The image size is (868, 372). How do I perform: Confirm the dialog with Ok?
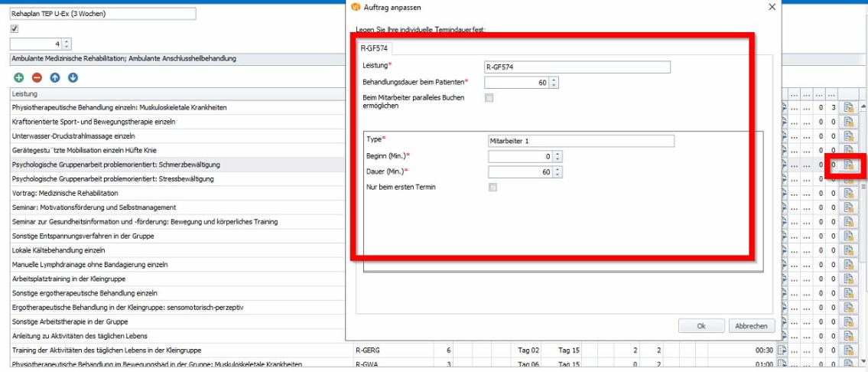[x=701, y=326]
